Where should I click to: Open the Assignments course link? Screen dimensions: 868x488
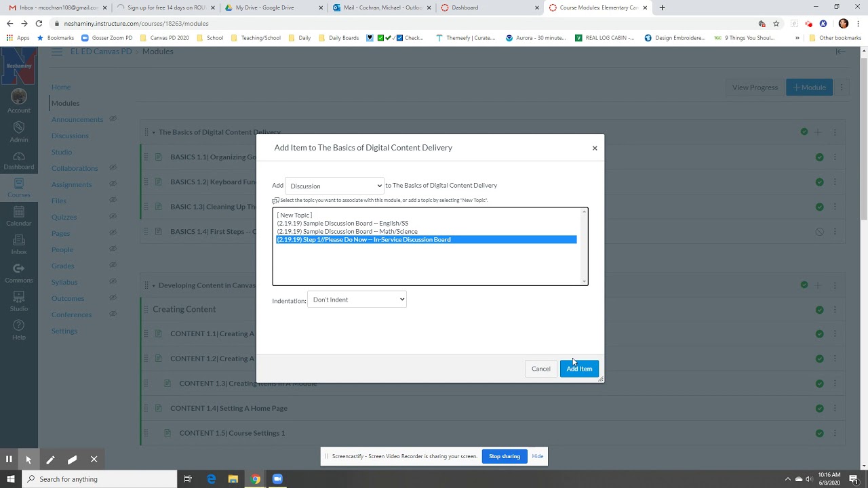71,184
